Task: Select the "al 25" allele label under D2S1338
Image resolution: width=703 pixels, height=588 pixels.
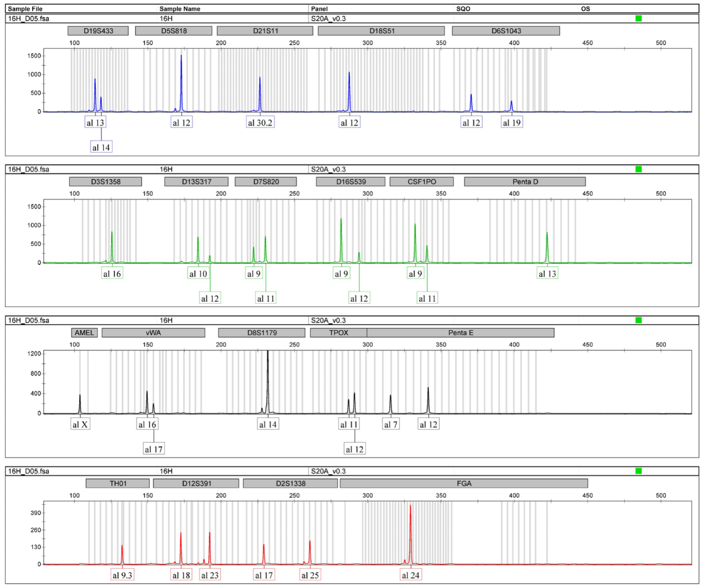Action: click(x=310, y=575)
